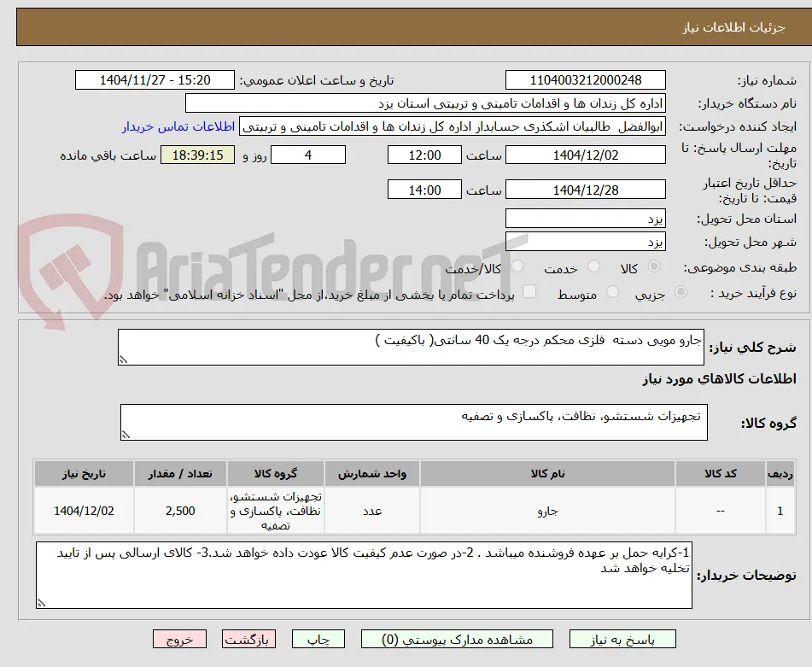Click the unit cell 'عدد'
This screenshot has height=667, width=812.
(x=371, y=511)
